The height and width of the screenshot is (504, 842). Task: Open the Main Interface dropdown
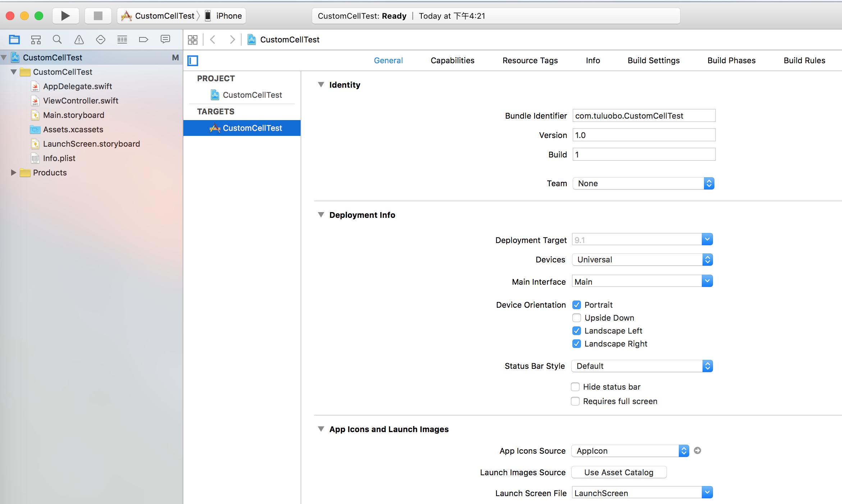[707, 281]
